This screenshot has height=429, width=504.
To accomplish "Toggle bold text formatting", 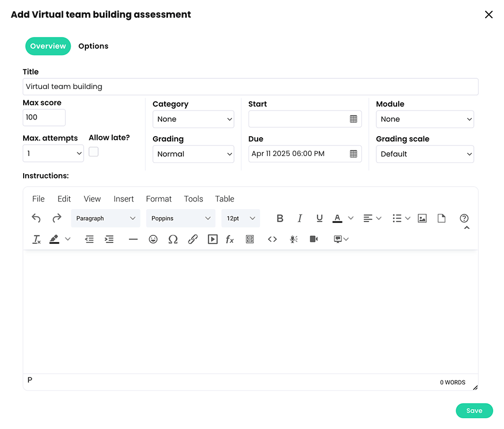I will tap(280, 218).
